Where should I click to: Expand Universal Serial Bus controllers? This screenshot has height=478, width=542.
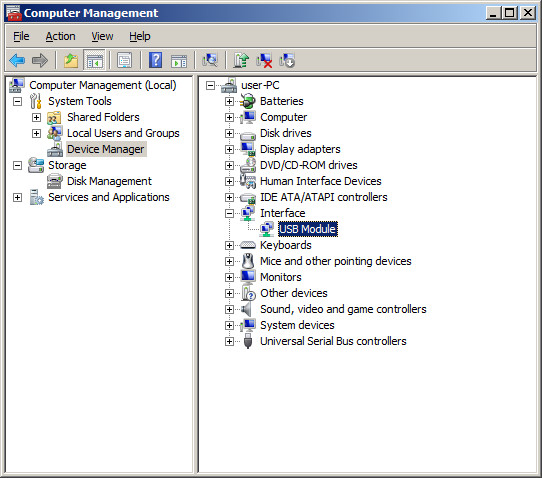tap(229, 341)
